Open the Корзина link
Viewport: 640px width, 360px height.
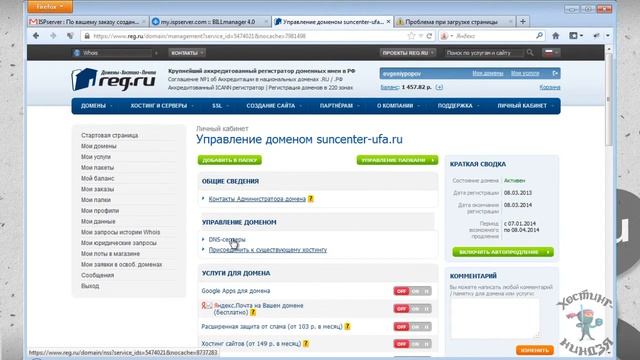pos(550,87)
